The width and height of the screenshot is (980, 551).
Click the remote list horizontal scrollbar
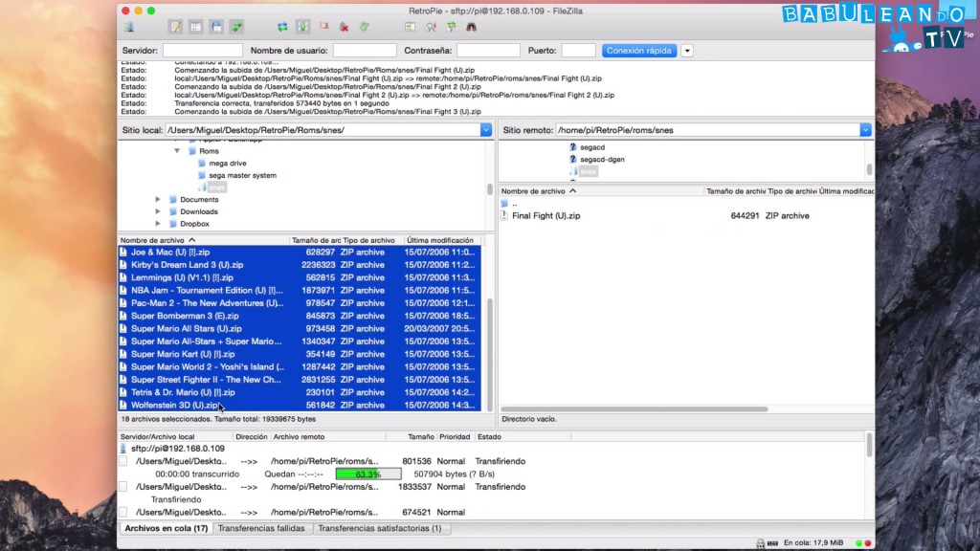coord(635,409)
